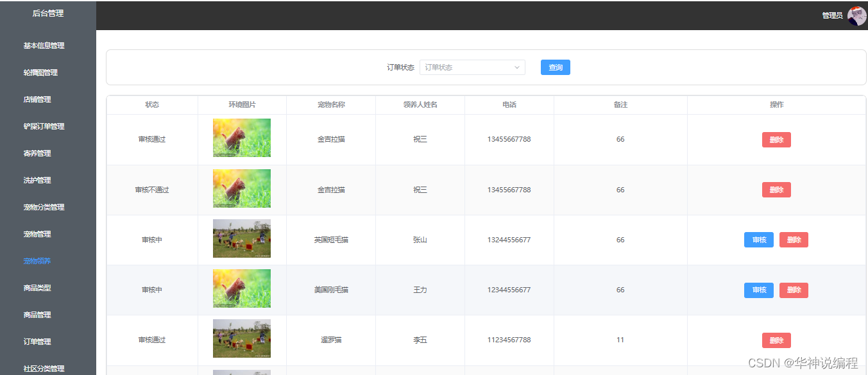Click the administrator avatar picture
Viewport: 868px width, 375px height.
(x=856, y=15)
